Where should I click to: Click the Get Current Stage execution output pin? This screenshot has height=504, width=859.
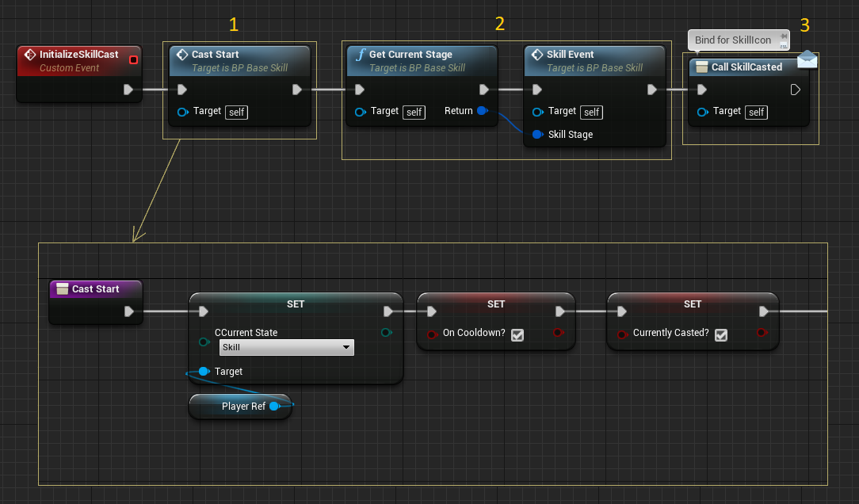[x=483, y=90]
